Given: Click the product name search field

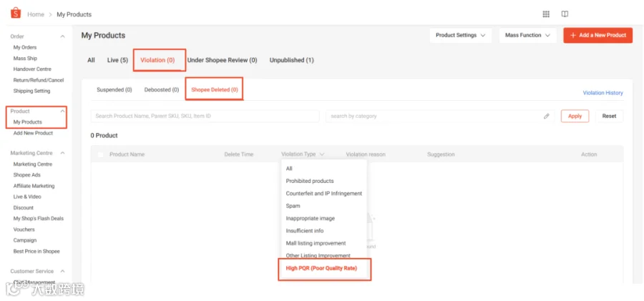Looking at the screenshot, I should coord(205,117).
